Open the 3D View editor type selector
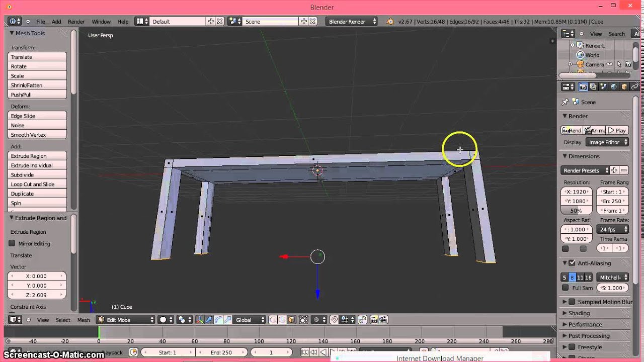The image size is (644, 362). [x=15, y=320]
